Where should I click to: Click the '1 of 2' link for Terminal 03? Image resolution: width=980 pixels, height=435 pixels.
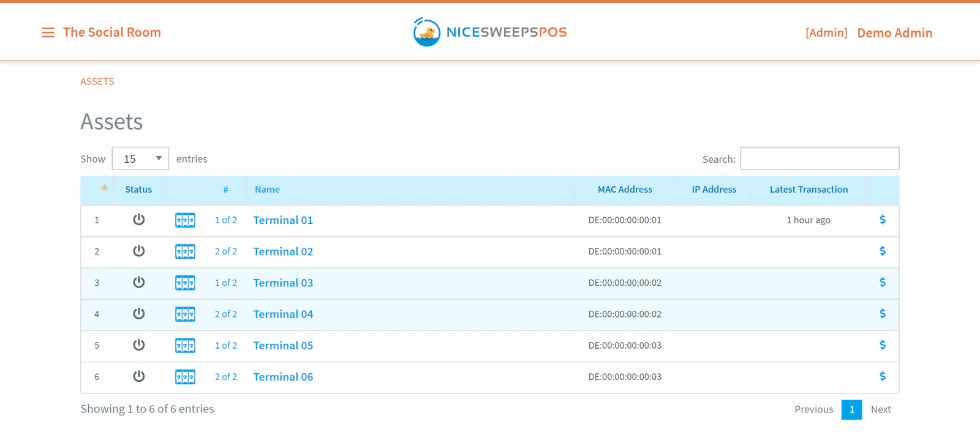(x=226, y=283)
